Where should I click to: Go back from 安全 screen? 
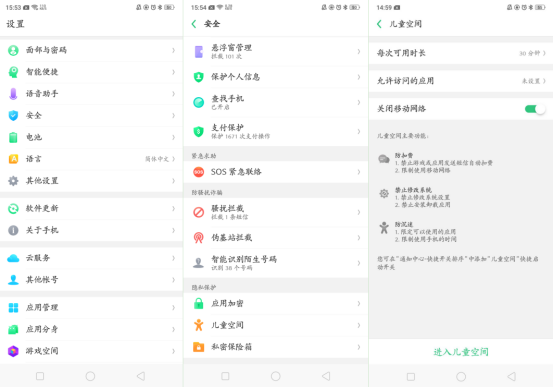pos(194,24)
